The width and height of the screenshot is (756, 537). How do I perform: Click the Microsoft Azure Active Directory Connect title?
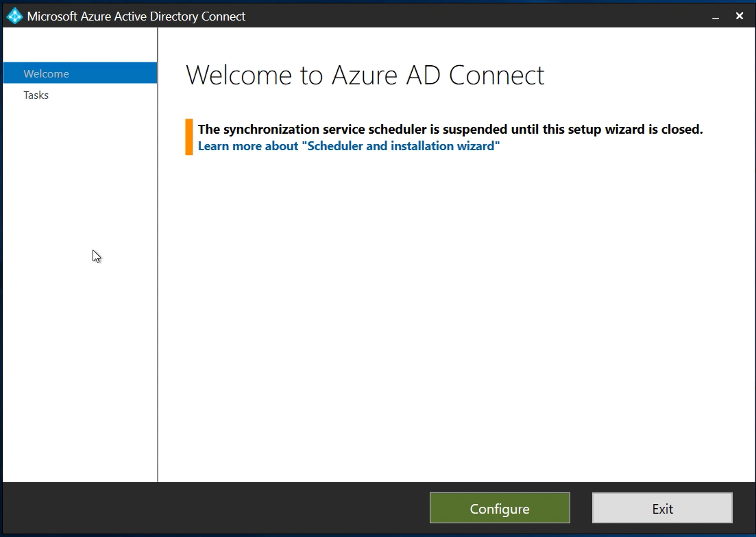click(x=136, y=16)
